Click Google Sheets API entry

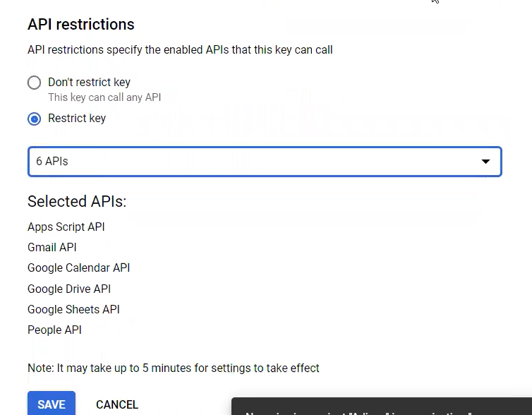73,309
